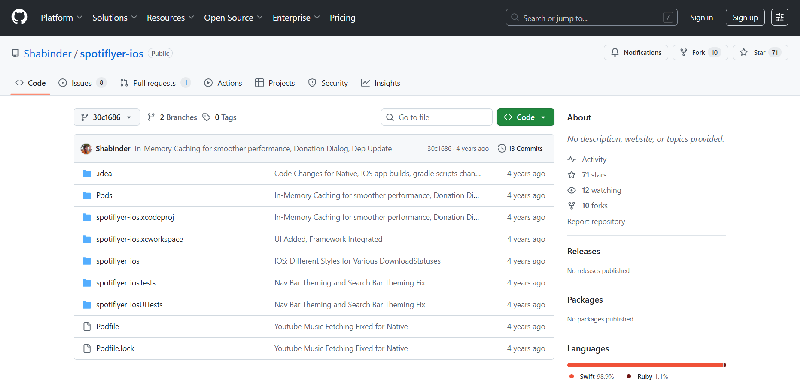View 2 Branches
The height and width of the screenshot is (392, 800).
[x=172, y=117]
